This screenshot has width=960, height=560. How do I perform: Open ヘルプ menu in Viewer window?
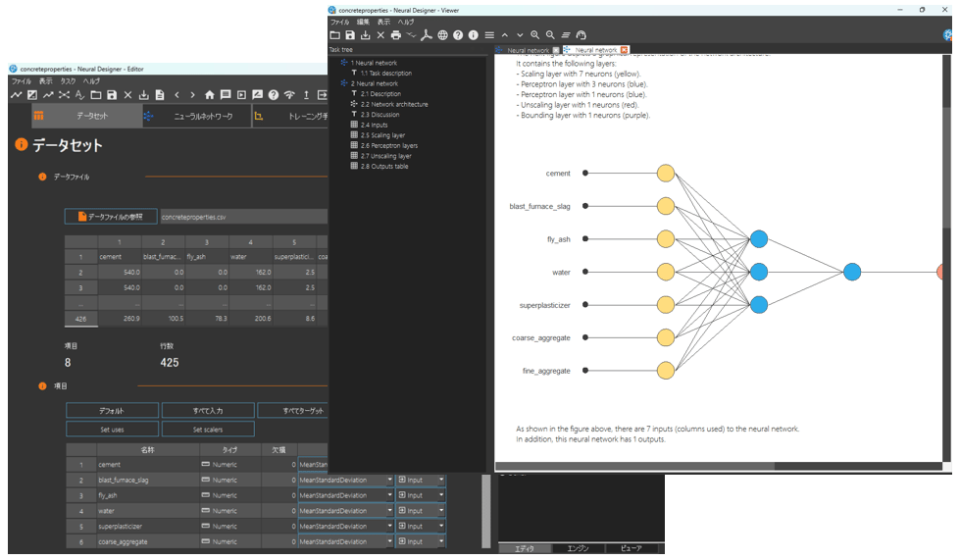(405, 22)
